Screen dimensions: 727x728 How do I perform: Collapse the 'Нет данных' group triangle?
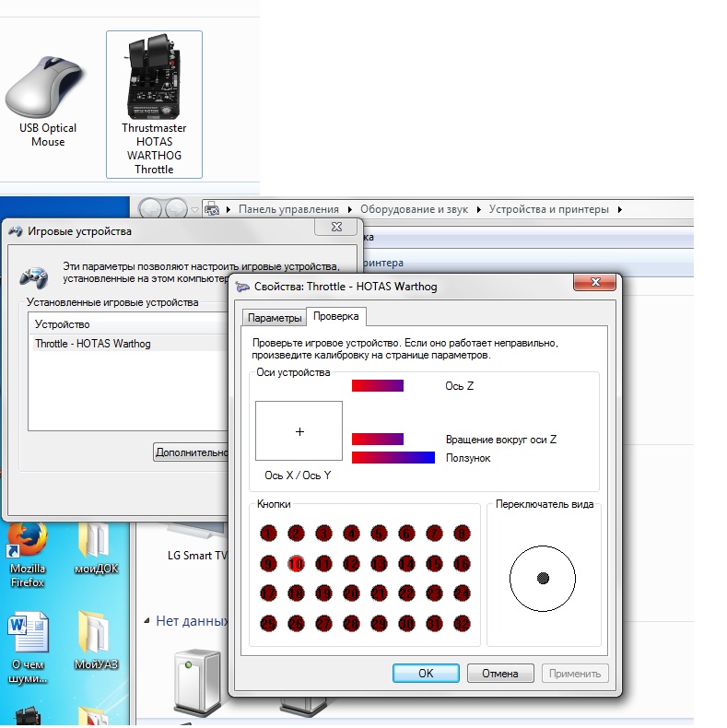147,621
